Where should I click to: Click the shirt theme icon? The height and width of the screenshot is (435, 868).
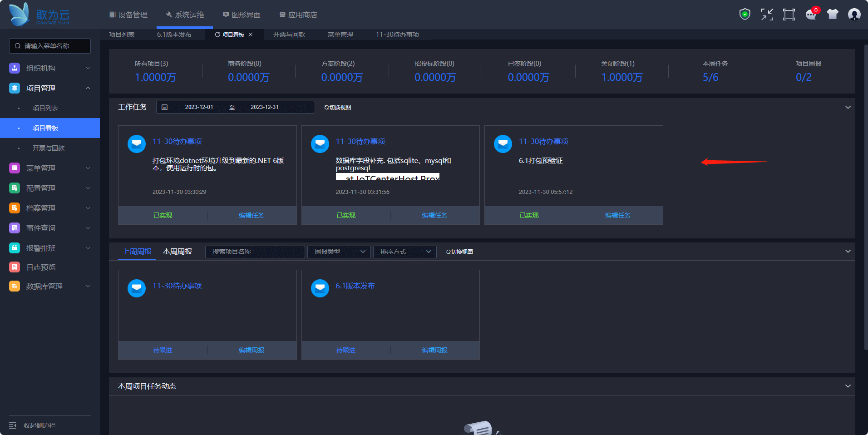click(832, 15)
